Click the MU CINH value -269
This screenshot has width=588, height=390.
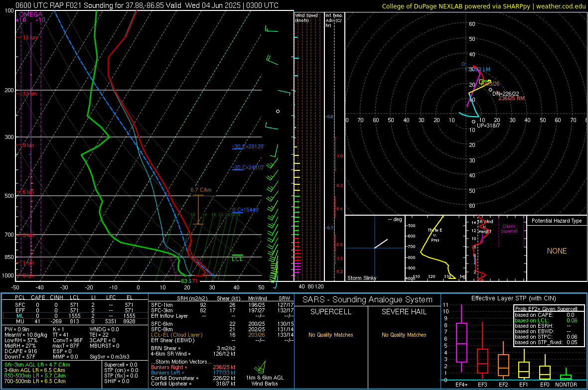coord(56,321)
